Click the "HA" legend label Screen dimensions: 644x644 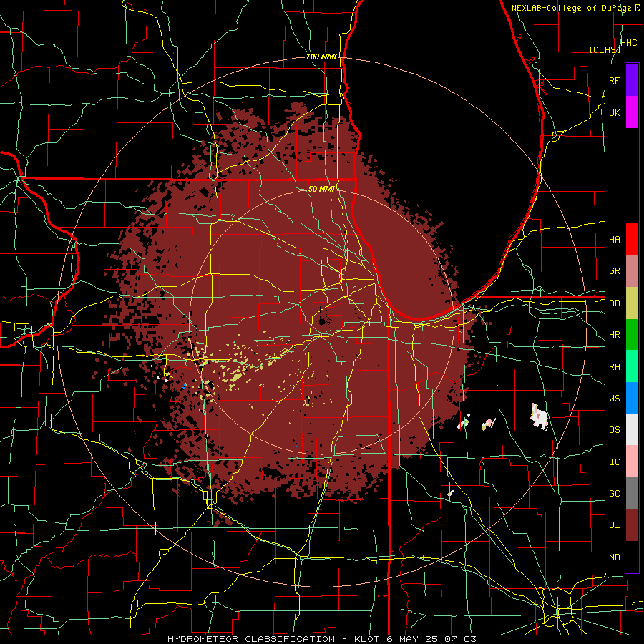(614, 239)
